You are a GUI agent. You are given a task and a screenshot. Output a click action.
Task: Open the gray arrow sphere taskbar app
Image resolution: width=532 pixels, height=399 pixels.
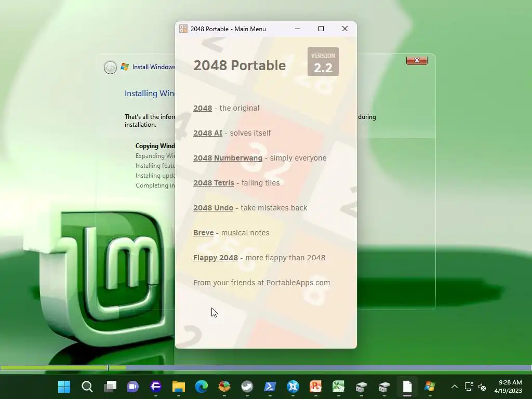pos(247,387)
